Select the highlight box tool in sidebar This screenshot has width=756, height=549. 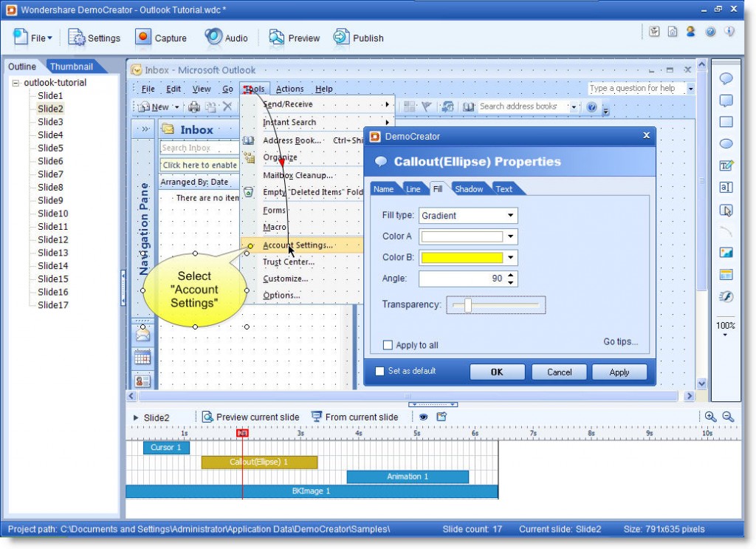[726, 275]
